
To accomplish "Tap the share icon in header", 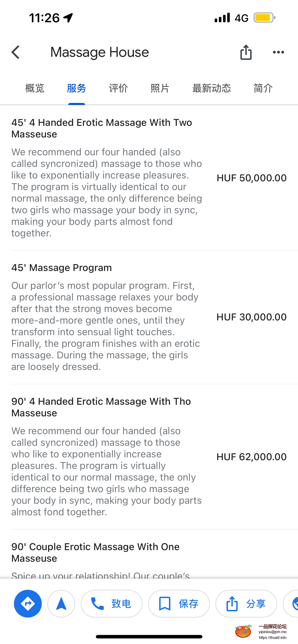I will coord(246,52).
